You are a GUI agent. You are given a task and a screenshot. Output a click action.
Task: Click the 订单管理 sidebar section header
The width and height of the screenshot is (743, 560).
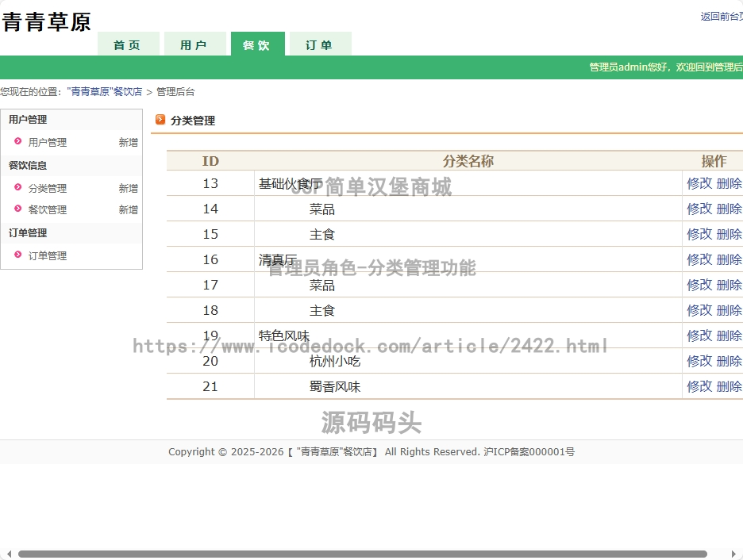click(71, 233)
